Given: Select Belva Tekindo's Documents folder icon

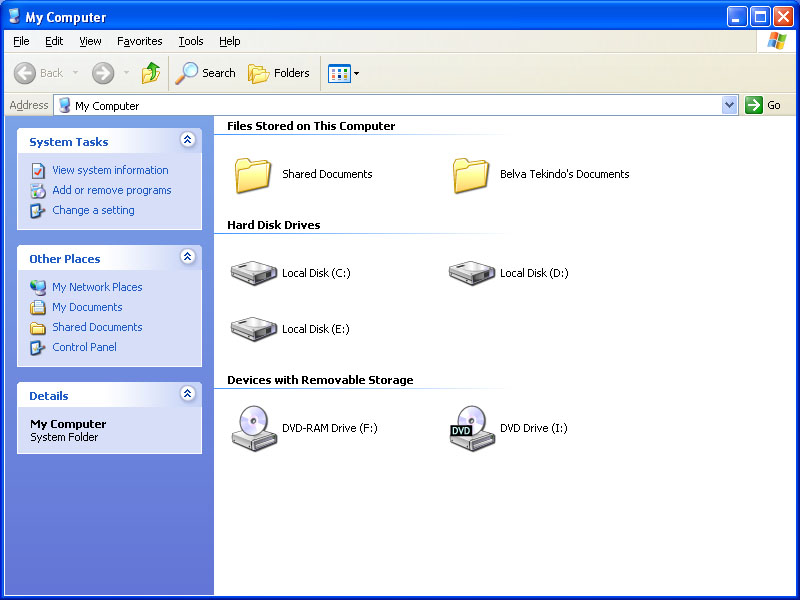Looking at the screenshot, I should point(470,175).
